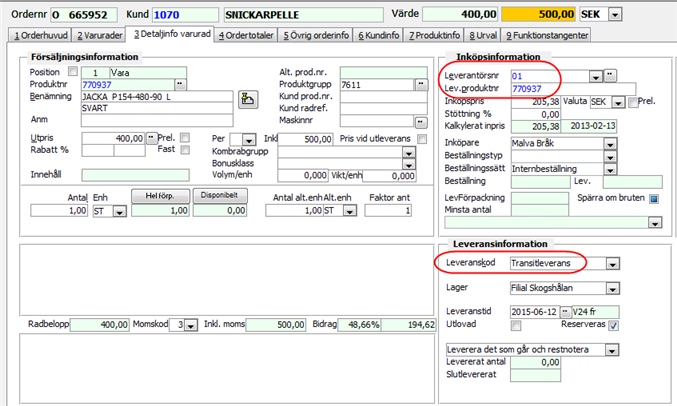Open the Utpris lookup button
The width and height of the screenshot is (677, 406).
(x=151, y=138)
